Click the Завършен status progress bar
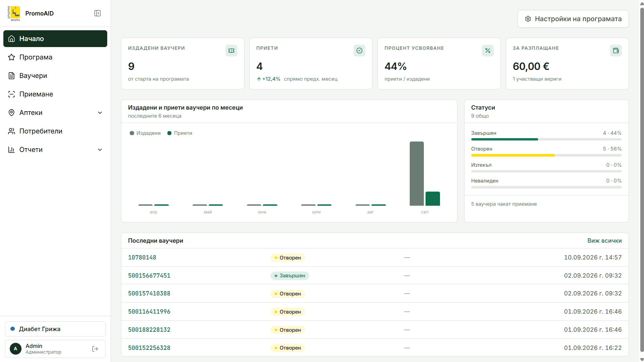The width and height of the screenshot is (644, 362). pos(546,139)
